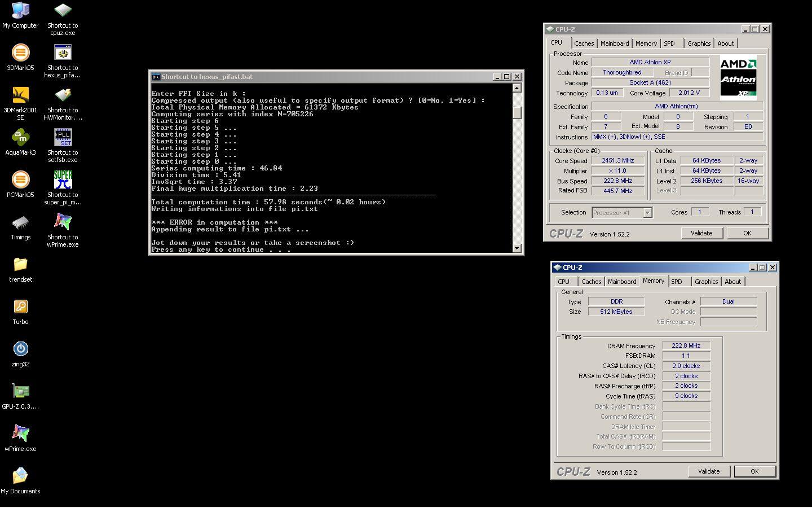Click OK in lower CPU-Z window
812x508 pixels.
pyautogui.click(x=754, y=471)
